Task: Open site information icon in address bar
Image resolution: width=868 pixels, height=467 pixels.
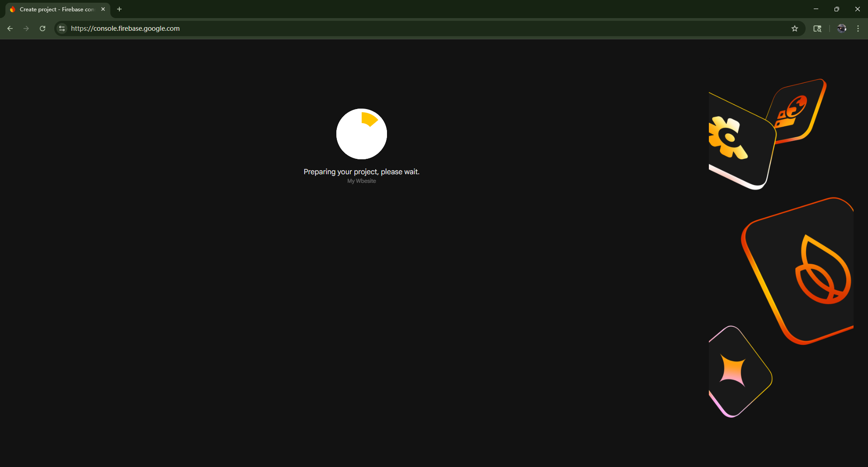Action: point(62,29)
